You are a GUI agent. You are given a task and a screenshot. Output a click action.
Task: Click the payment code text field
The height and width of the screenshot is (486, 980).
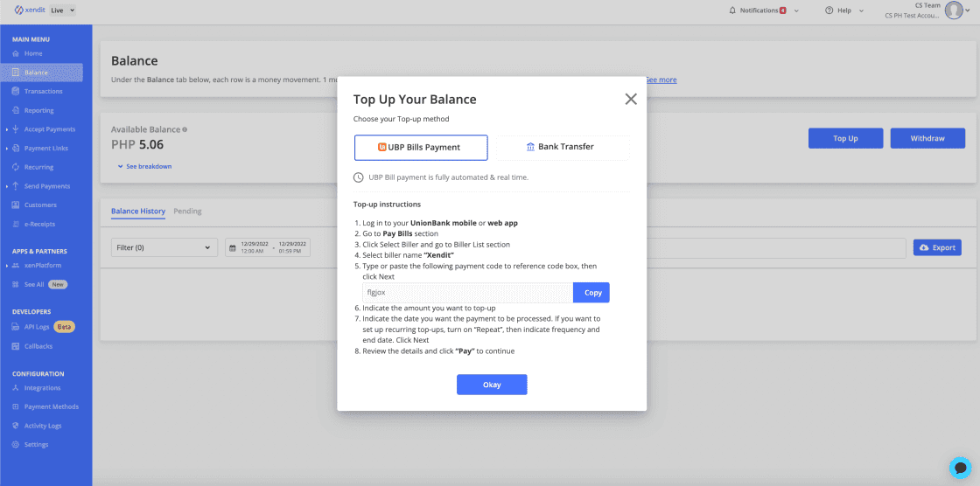pyautogui.click(x=467, y=293)
